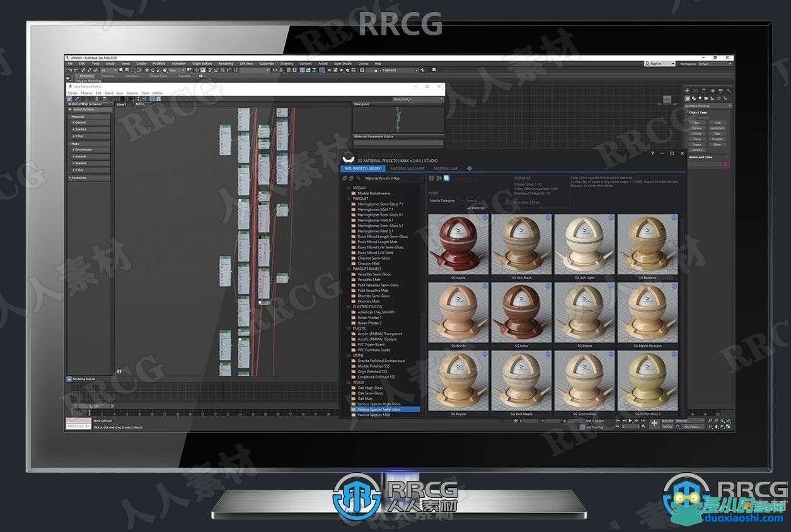Open the Graph Editors menu

202,64
